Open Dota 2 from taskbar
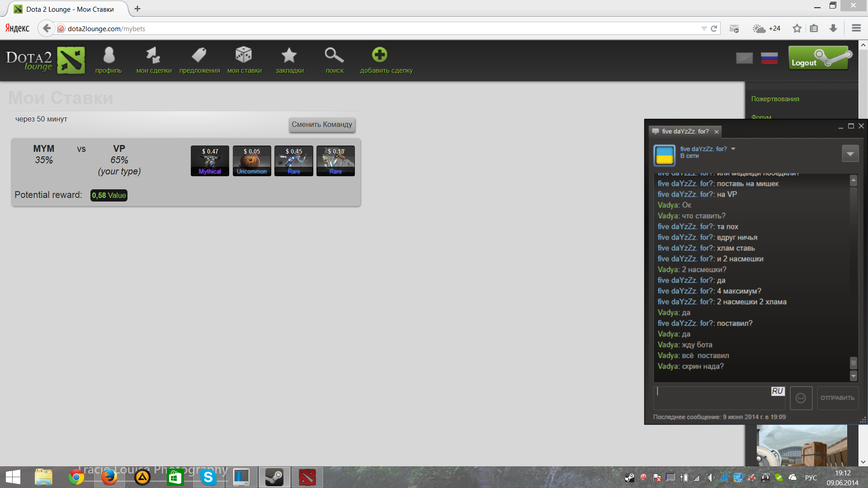Viewport: 868px width, 488px height. point(307,477)
